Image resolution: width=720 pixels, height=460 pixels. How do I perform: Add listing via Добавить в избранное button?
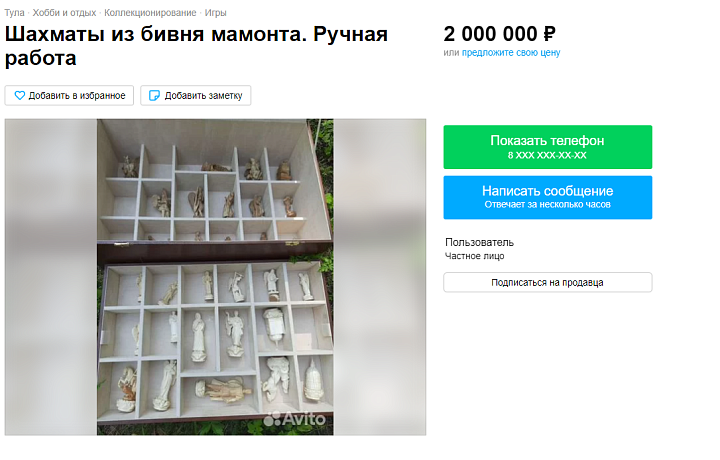pyautogui.click(x=69, y=95)
